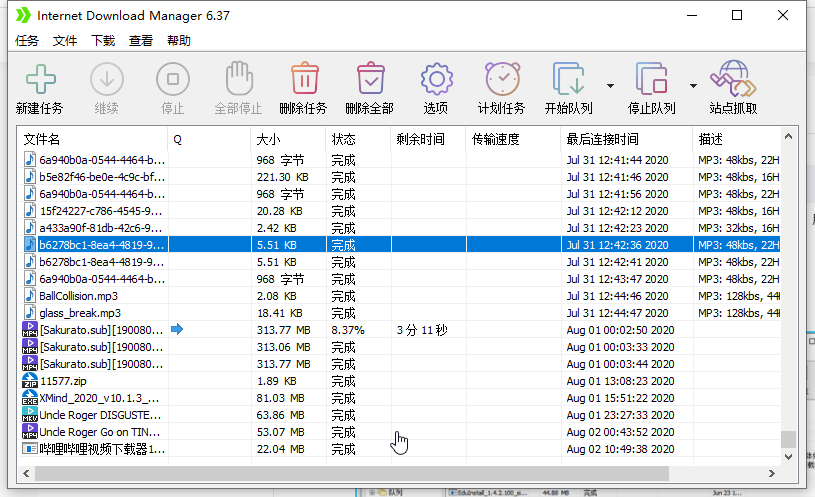Image resolution: width=815 pixels, height=497 pixels.
Task: Click music icon of a433a90f-81db file
Action: click(30, 228)
